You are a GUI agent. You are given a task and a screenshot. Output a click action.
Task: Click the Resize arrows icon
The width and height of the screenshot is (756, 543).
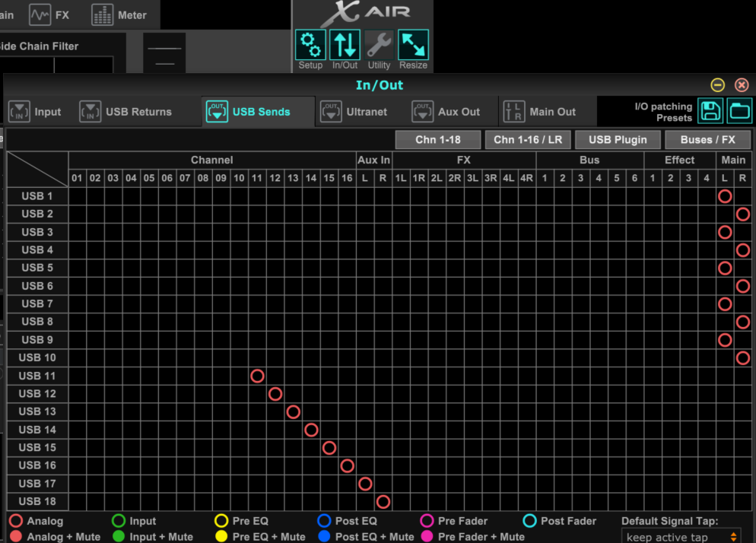point(413,45)
